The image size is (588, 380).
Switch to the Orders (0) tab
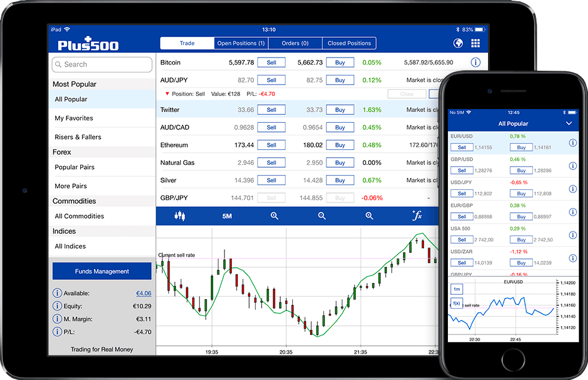(295, 43)
